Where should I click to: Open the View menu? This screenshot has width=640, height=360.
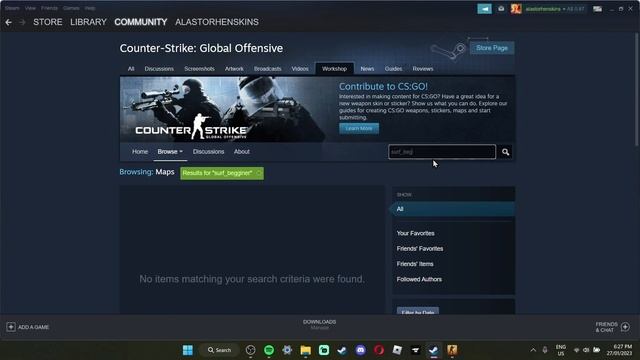click(x=30, y=8)
